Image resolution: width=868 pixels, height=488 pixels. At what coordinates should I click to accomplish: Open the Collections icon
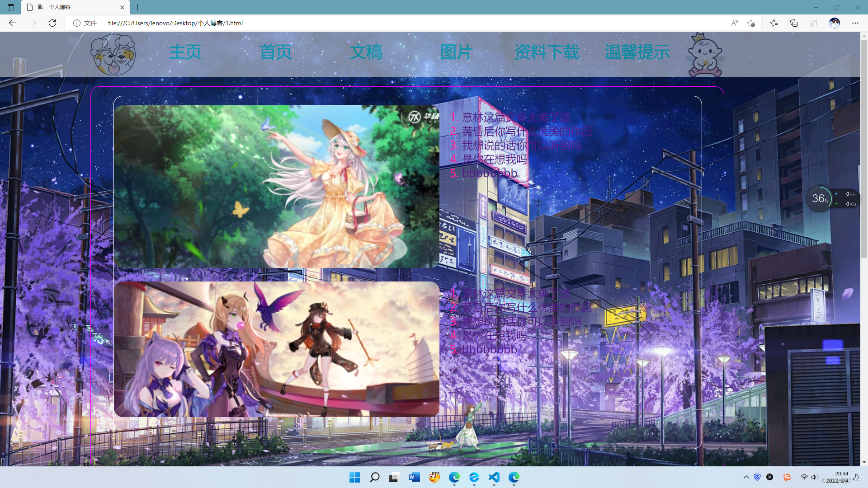[794, 23]
